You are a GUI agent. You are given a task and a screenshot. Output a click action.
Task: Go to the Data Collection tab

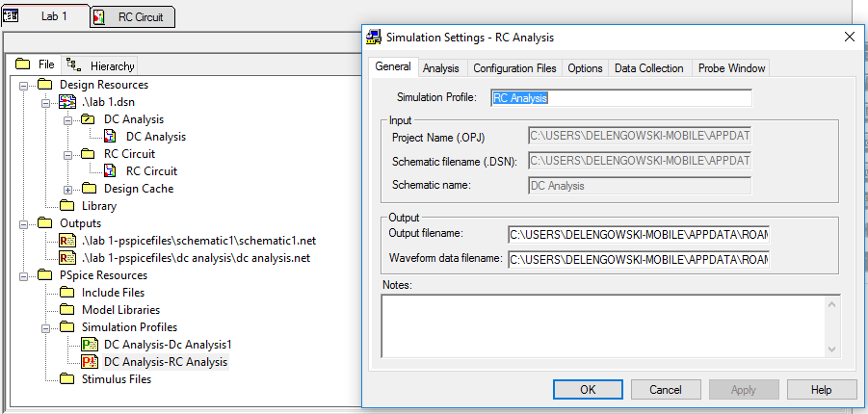click(649, 68)
